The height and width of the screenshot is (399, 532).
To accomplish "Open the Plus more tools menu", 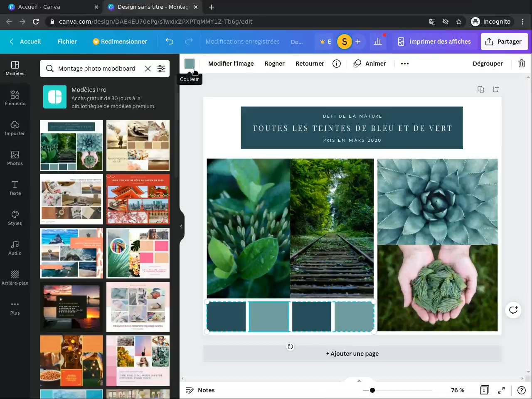I will point(15,308).
